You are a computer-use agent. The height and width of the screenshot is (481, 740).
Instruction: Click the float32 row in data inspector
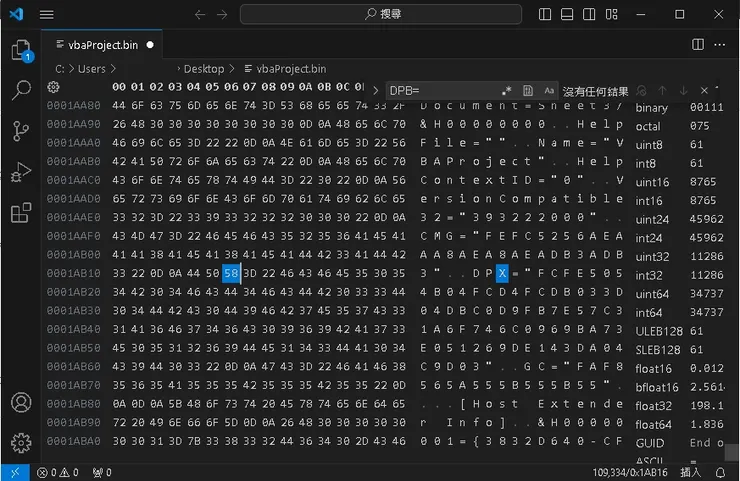[x=680, y=406]
